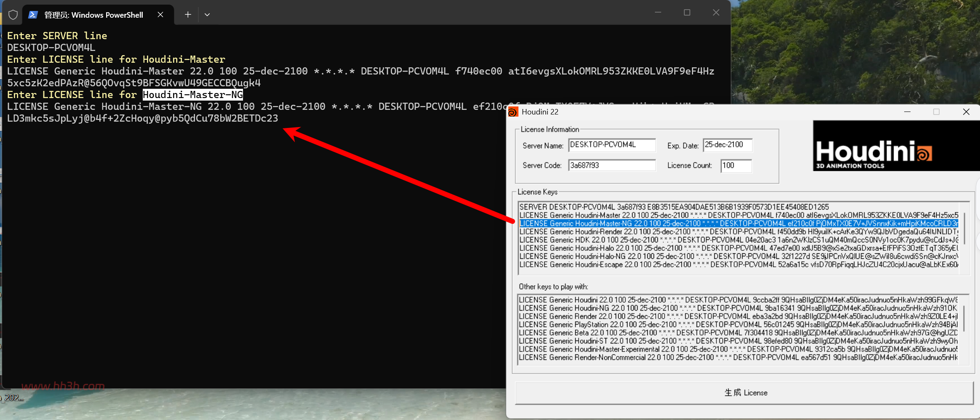Select the LICENSE Generic Houdini-ST row
This screenshot has width=980, height=420.
tap(738, 341)
